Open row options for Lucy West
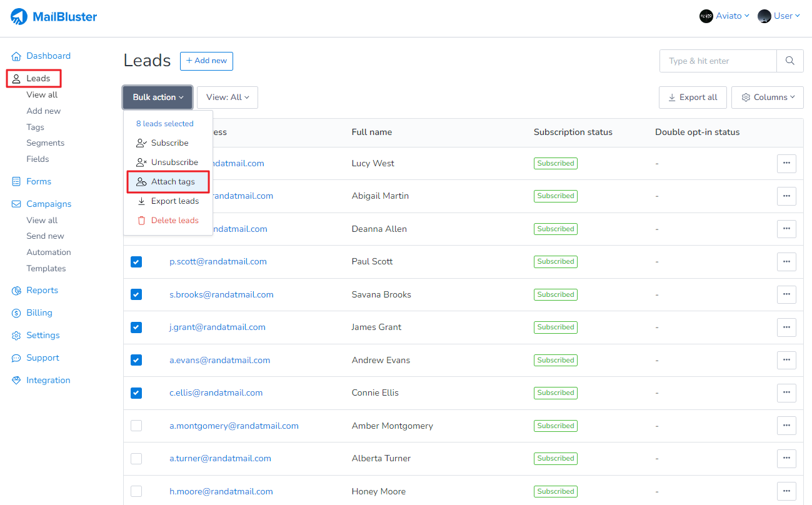This screenshot has width=812, height=505. 786,163
